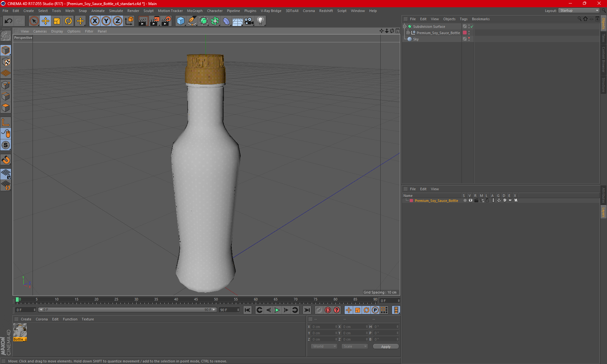Switch to Points mode

click(6, 85)
